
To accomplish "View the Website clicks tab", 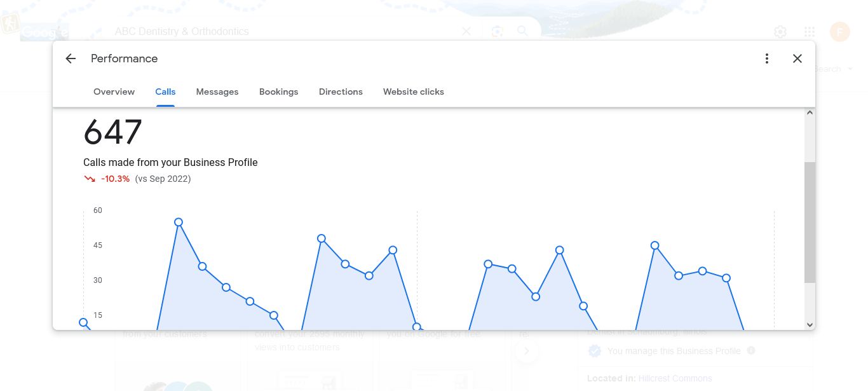I will 413,92.
